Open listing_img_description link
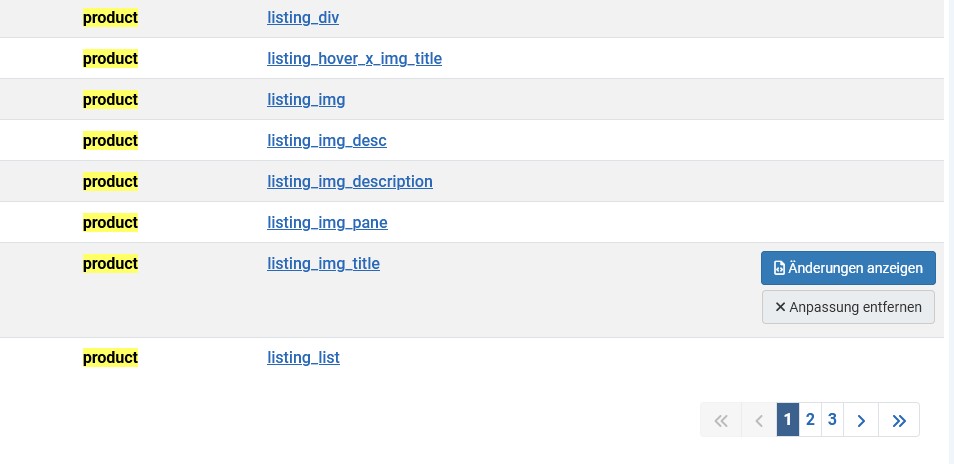Image resolution: width=954 pixels, height=464 pixels. (x=350, y=181)
